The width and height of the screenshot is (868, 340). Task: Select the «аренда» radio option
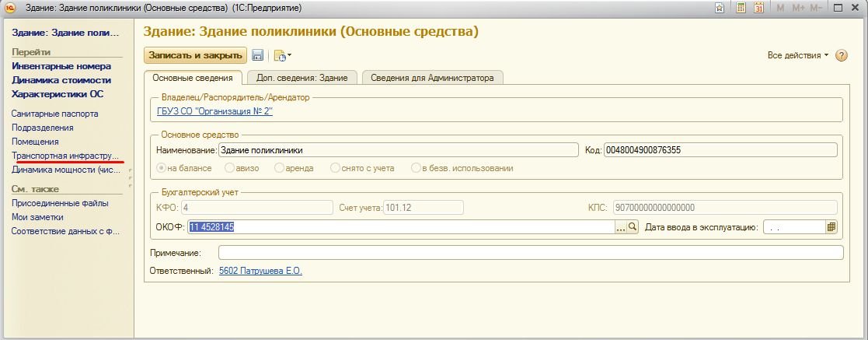tap(280, 168)
